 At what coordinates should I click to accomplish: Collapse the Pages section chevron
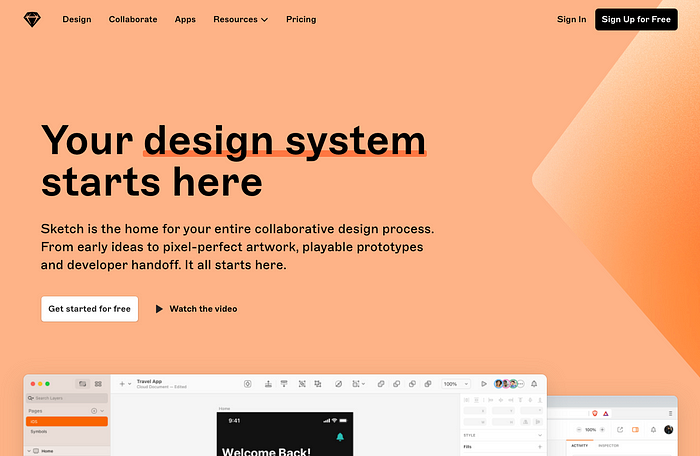coord(102,411)
